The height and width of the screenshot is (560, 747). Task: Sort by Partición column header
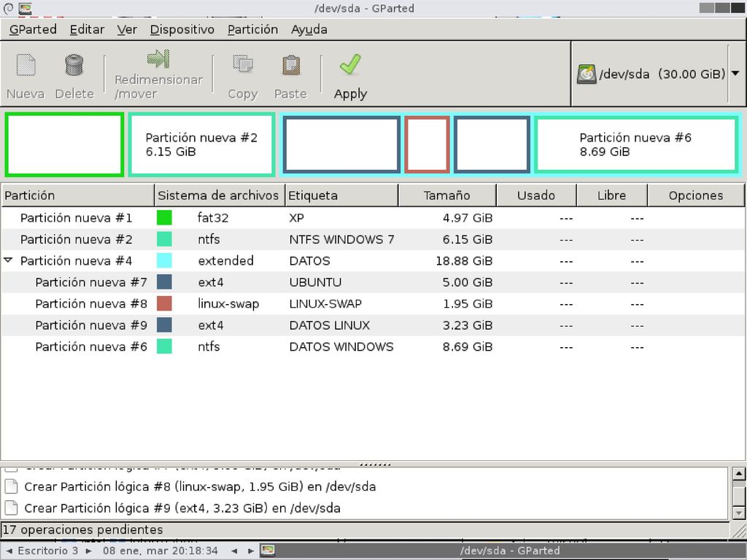click(x=77, y=195)
